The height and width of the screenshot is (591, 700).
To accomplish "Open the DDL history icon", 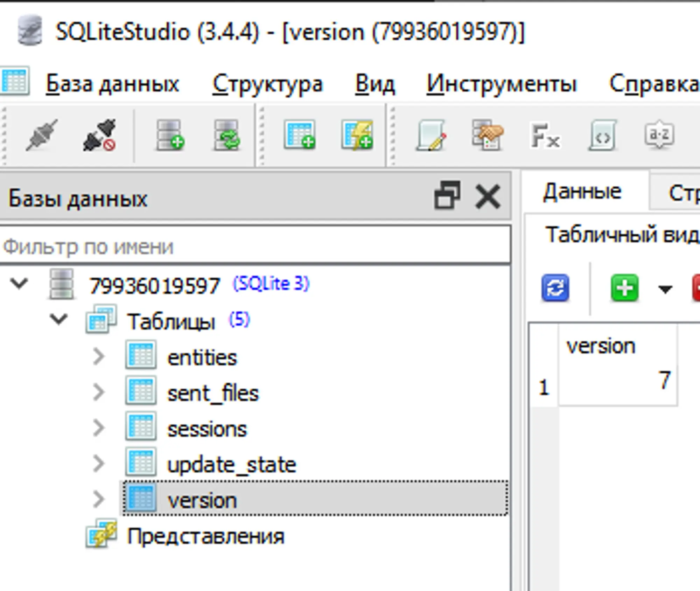I will coord(488,135).
